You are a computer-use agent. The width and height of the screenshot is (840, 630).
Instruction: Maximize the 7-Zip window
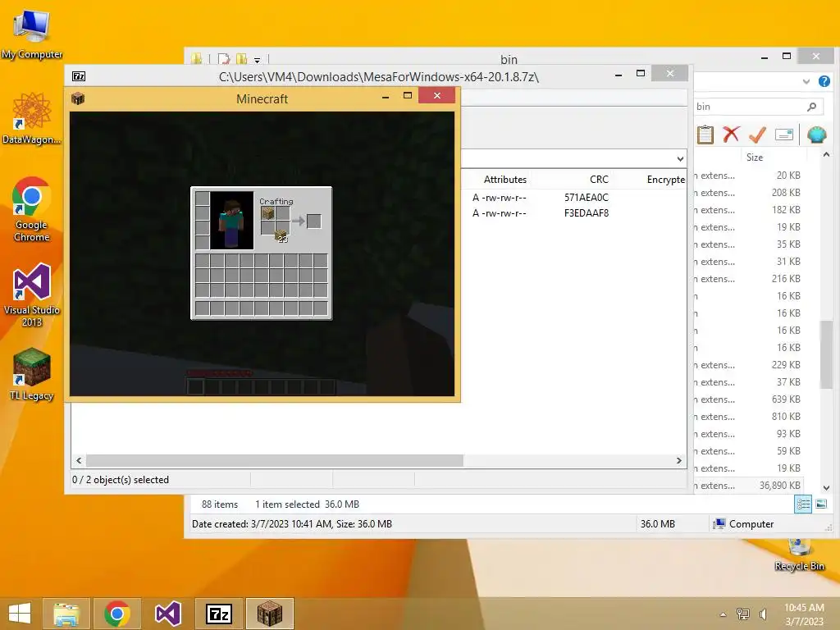[640, 73]
